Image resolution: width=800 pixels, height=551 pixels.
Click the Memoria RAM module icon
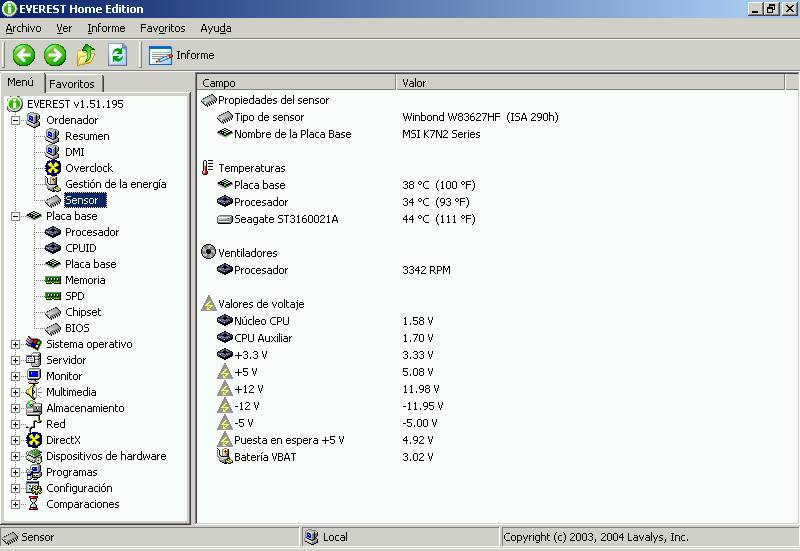[x=53, y=280]
